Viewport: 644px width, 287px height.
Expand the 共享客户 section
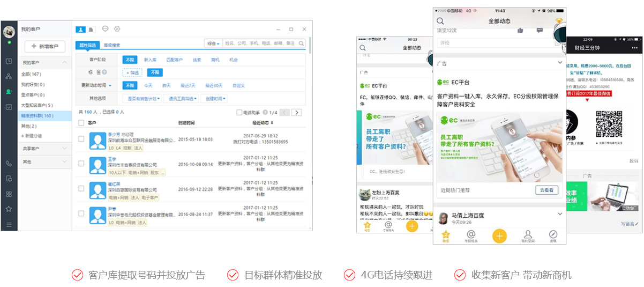(64, 148)
